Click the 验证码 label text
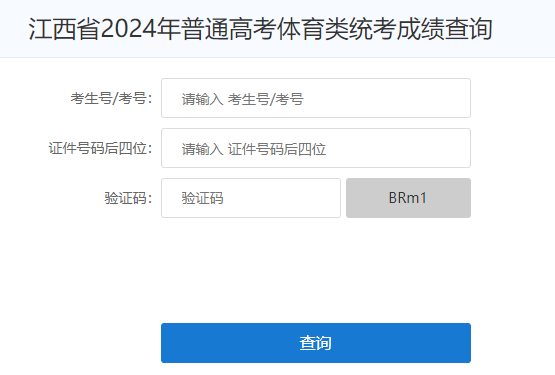The height and width of the screenshot is (375, 555). click(x=128, y=198)
